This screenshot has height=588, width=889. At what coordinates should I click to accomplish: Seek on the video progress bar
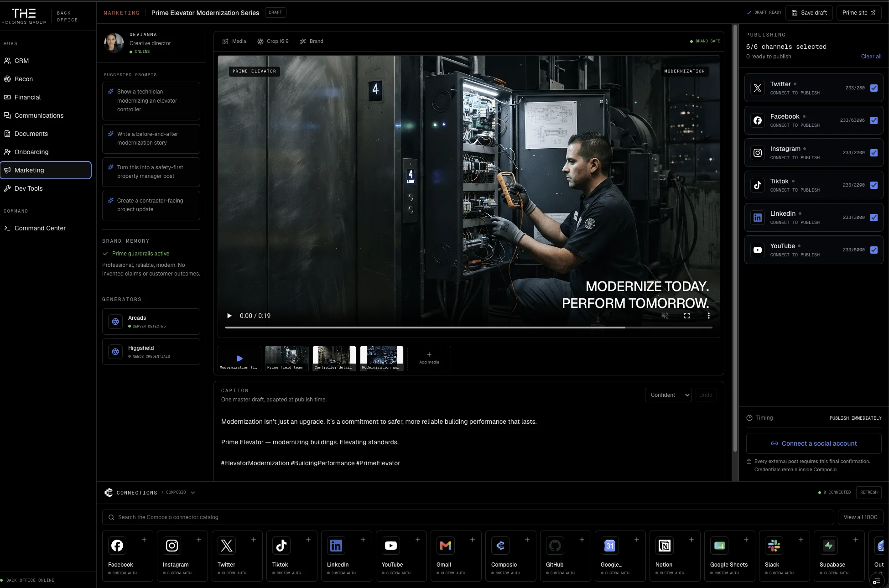pos(469,328)
